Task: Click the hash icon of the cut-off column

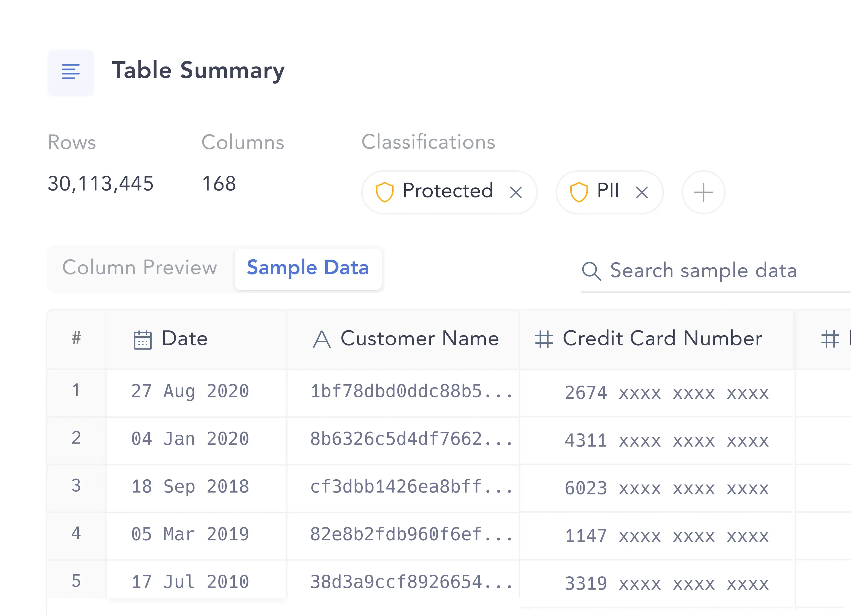Action: click(x=830, y=339)
